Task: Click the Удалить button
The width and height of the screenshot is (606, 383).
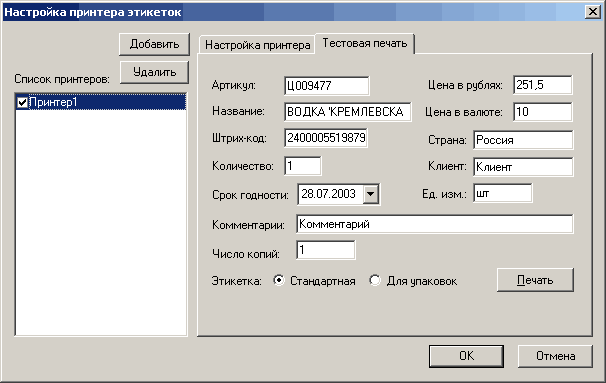Action: (x=154, y=72)
